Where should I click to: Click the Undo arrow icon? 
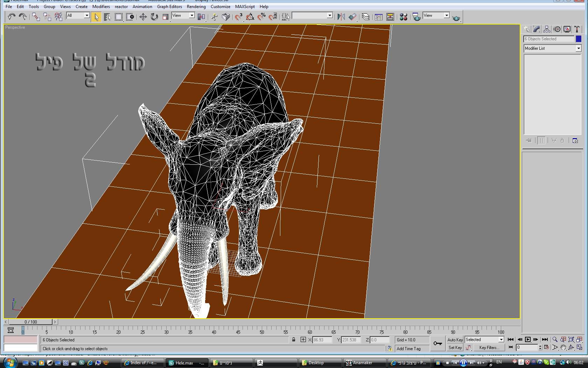tap(12, 17)
